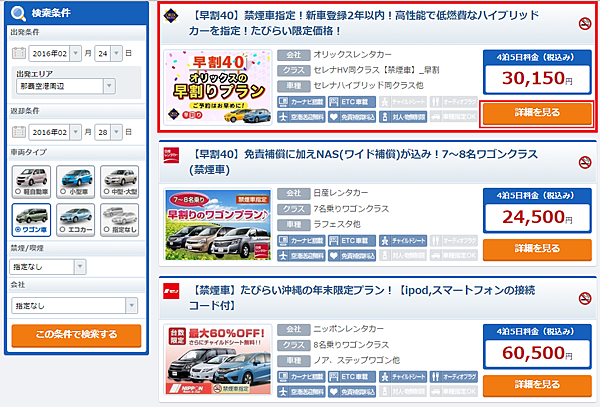
Task: Click the no-smoking icon on the Nissan plan
Action: coord(585,162)
